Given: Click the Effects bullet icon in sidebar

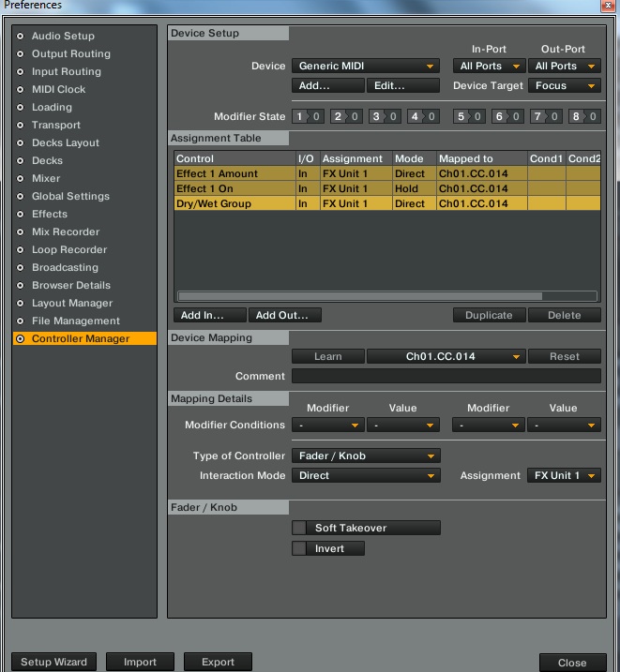Looking at the screenshot, I should pos(20,214).
